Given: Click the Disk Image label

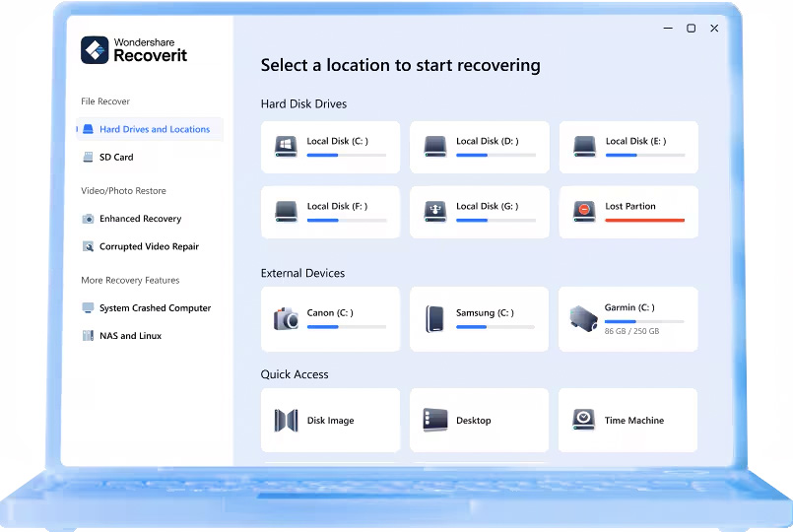Looking at the screenshot, I should point(330,421).
